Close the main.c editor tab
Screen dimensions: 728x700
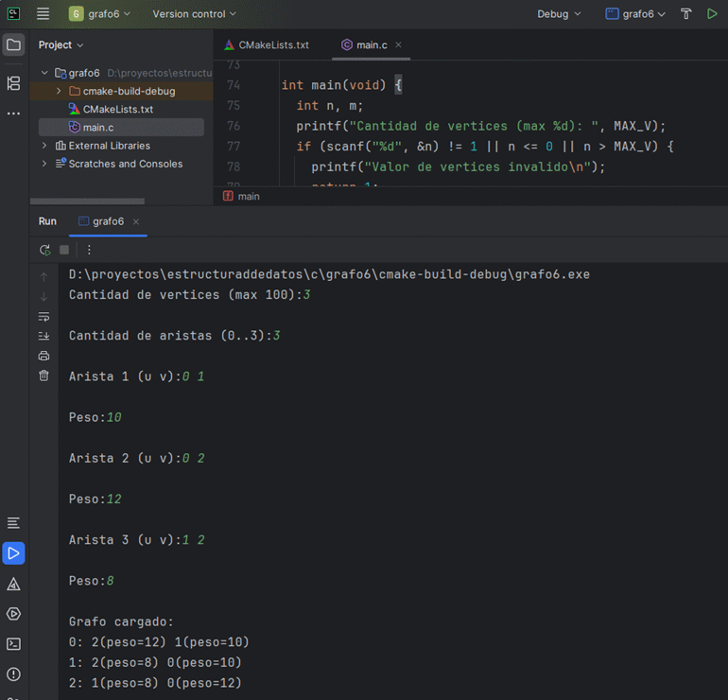click(398, 44)
